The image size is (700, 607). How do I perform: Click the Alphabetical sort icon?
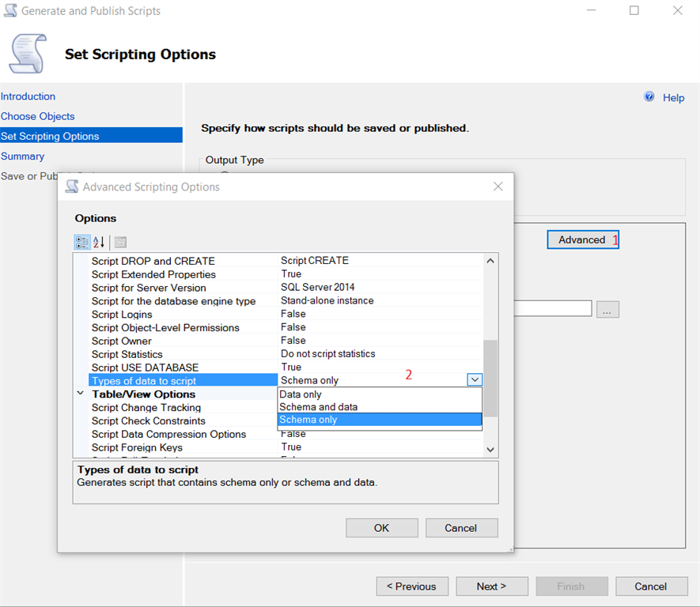tap(99, 242)
